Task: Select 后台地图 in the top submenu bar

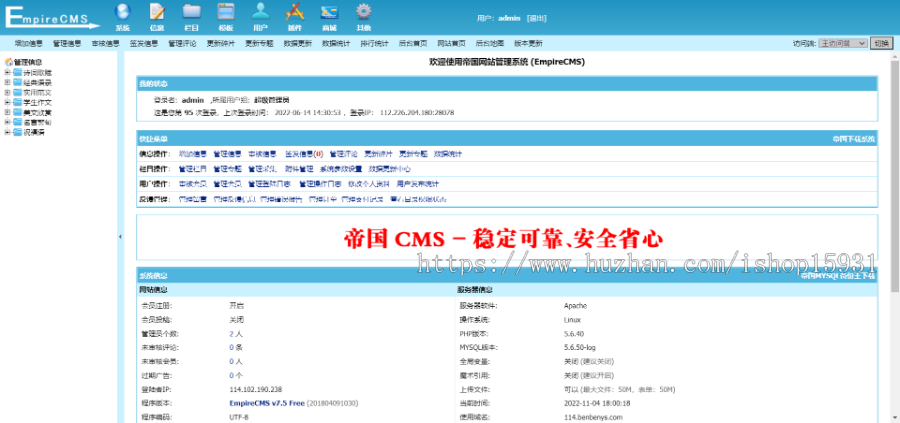Action: click(x=490, y=43)
